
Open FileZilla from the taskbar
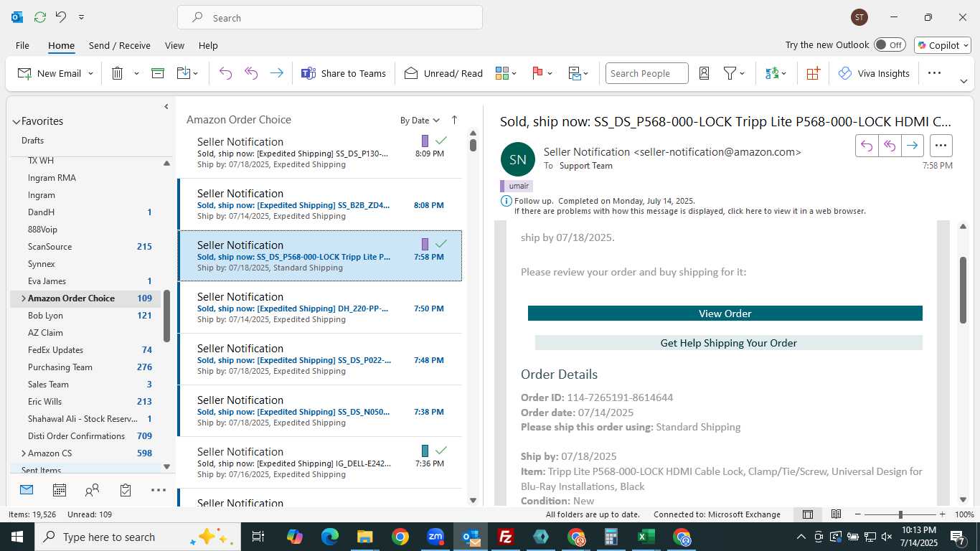[506, 537]
